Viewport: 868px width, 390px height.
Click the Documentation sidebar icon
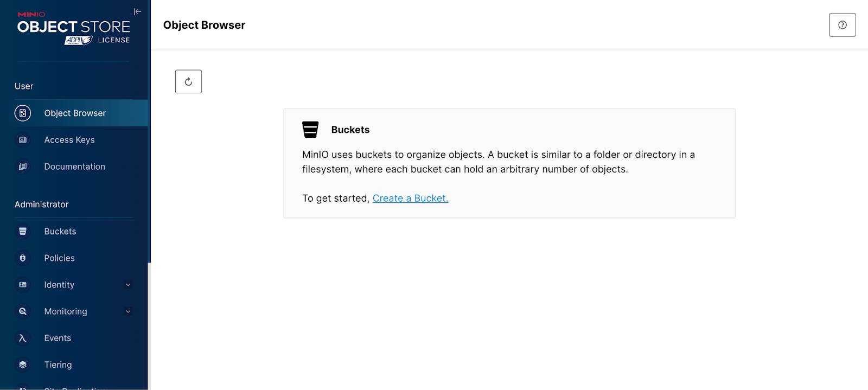pos(23,167)
